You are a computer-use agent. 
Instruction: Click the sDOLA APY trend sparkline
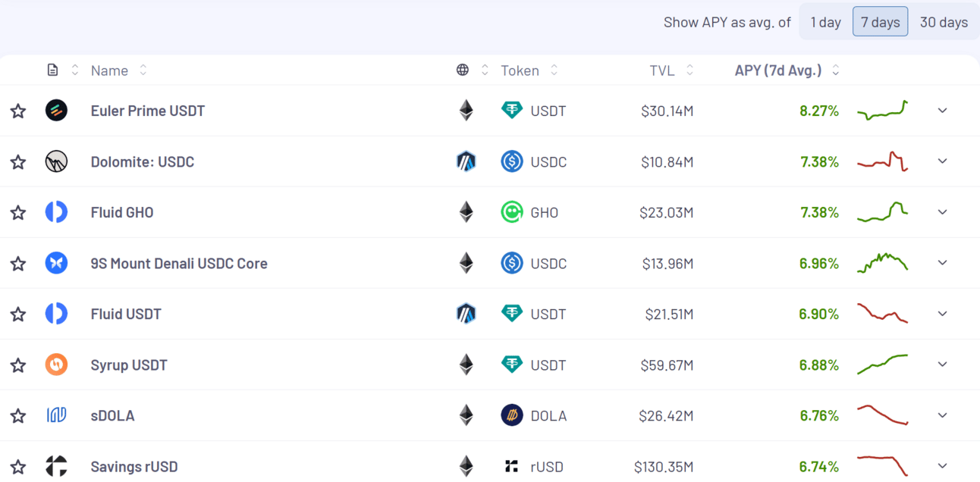click(883, 415)
